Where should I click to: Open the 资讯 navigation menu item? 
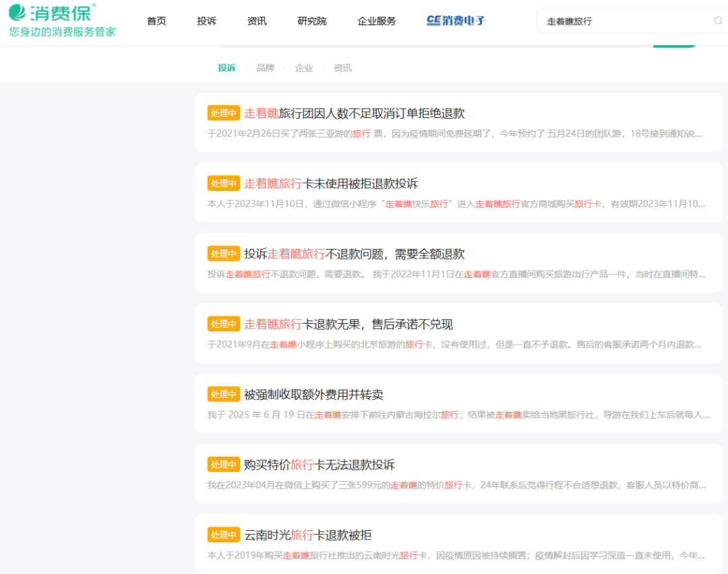coord(257,21)
